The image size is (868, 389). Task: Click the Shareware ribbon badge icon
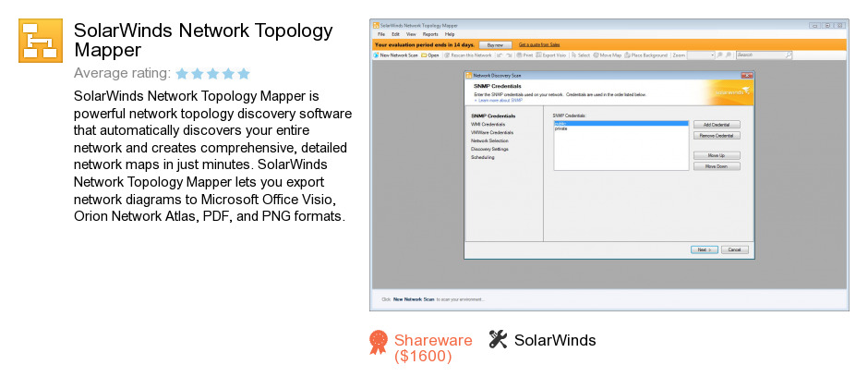coord(379,343)
